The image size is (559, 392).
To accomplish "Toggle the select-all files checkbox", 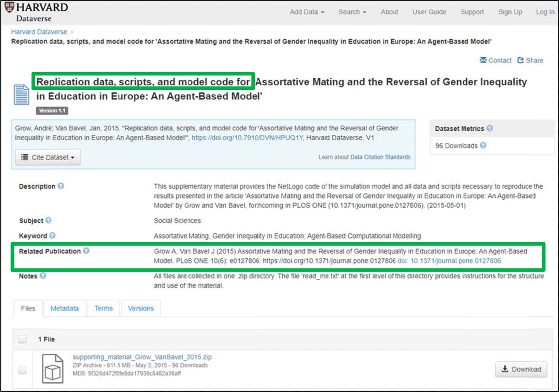I will [x=22, y=339].
